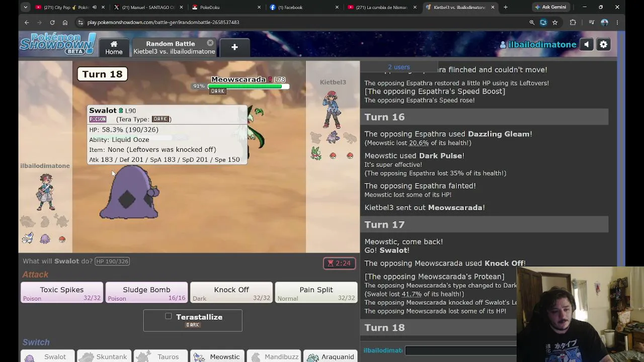Click the battle timer showing 2:24
The width and height of the screenshot is (644, 362).
coord(339,263)
